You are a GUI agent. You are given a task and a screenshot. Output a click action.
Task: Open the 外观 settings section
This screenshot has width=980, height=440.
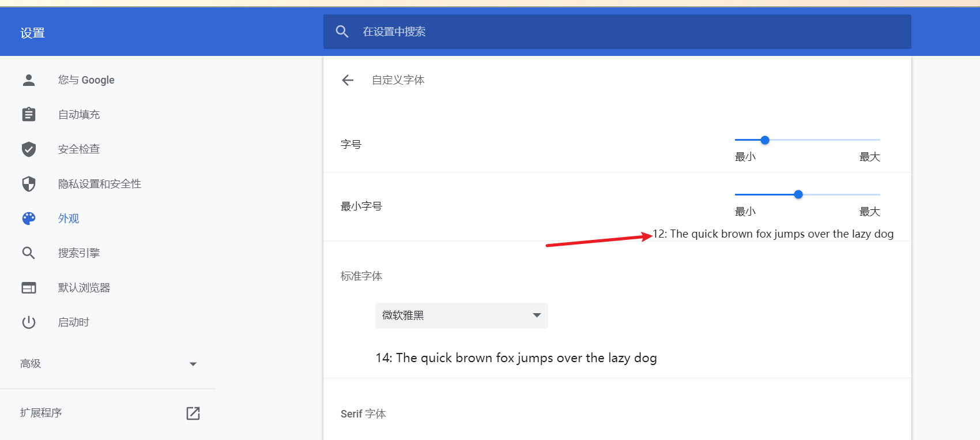tap(69, 219)
